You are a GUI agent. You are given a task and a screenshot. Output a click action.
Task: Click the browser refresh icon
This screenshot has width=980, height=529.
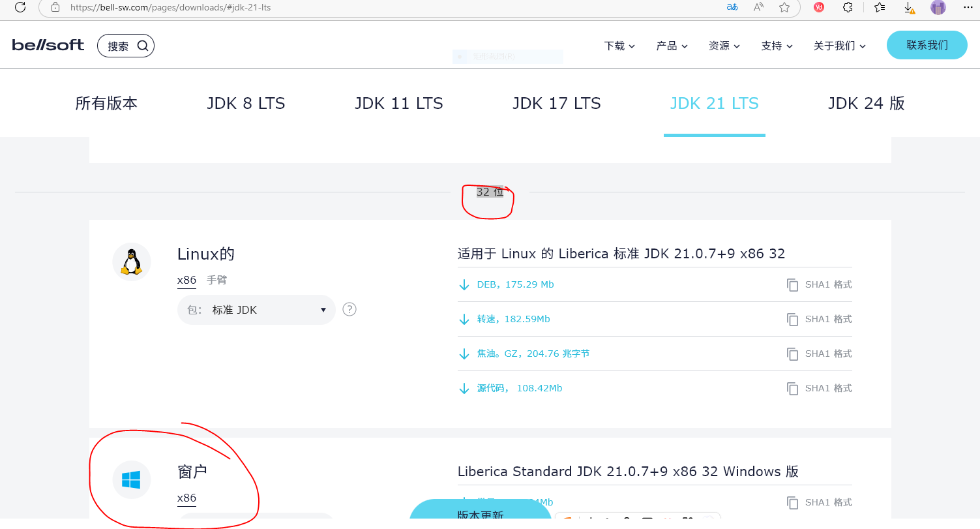20,7
